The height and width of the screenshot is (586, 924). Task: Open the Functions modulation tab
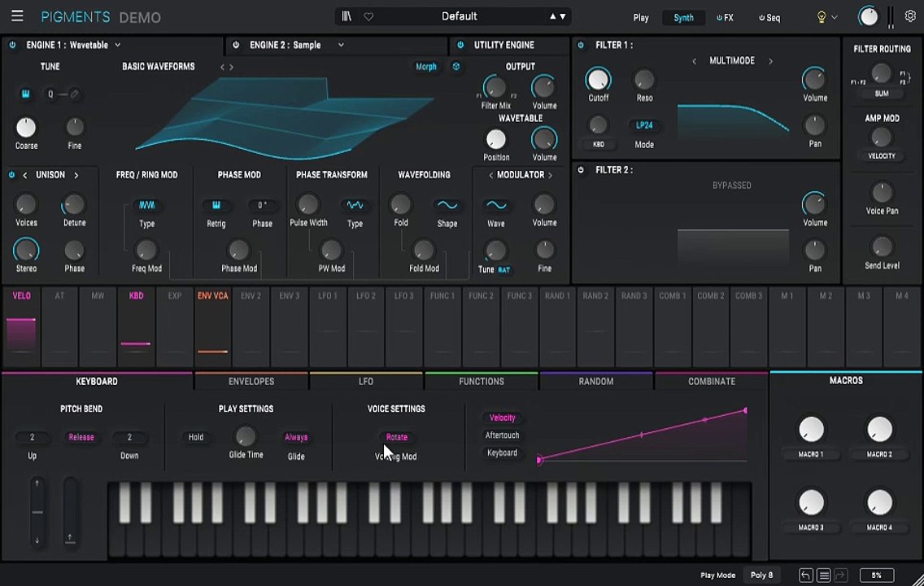(482, 382)
